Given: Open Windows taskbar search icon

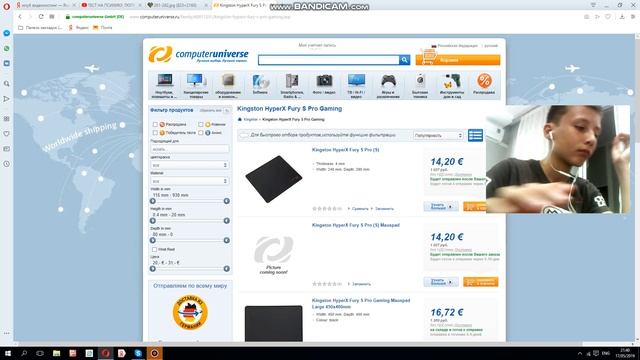Looking at the screenshot, I should coord(24,353).
